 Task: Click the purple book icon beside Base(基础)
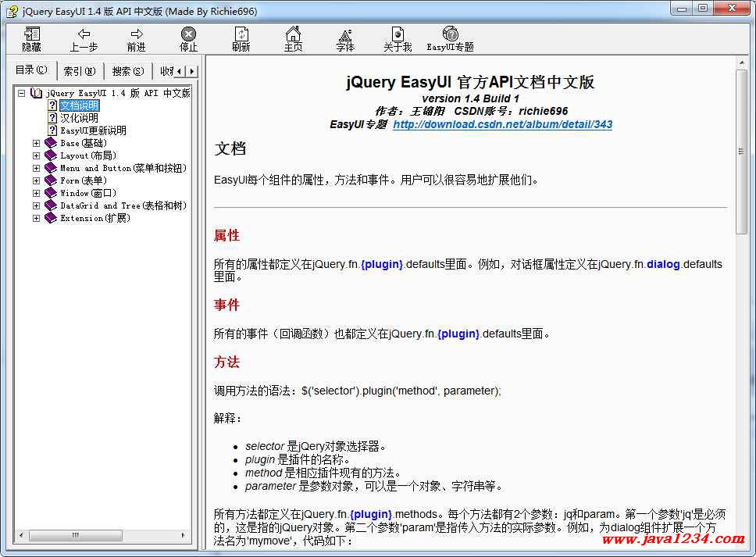tap(51, 143)
